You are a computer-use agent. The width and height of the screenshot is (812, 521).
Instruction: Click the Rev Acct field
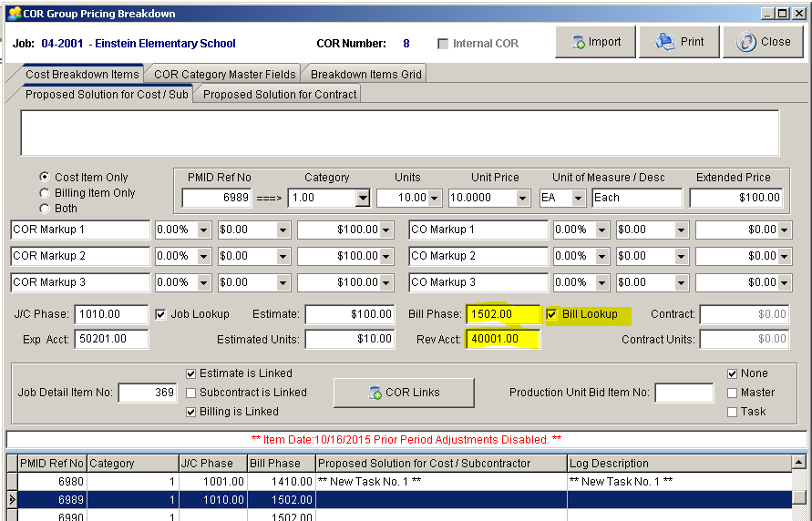[x=503, y=339]
